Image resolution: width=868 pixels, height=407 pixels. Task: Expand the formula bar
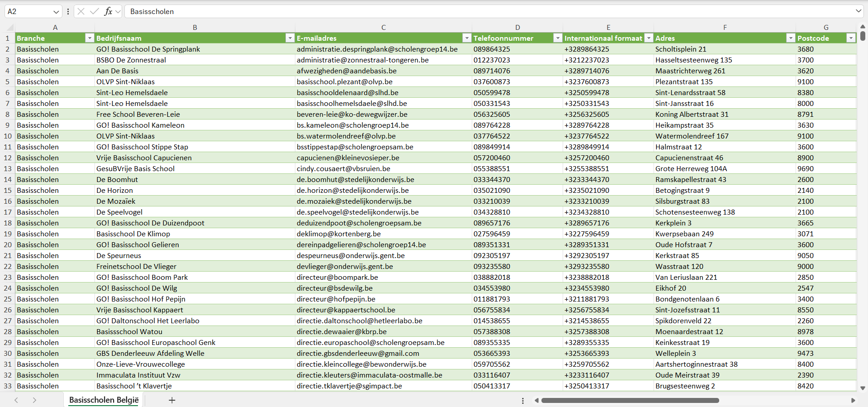coord(858,11)
